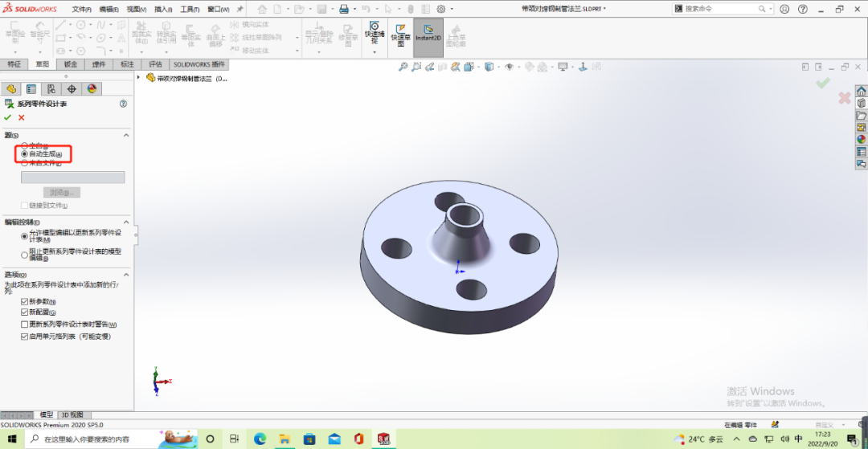Open dropdown arrow beside Options gear
Viewport: 868px width, 449px height.
coord(452,9)
